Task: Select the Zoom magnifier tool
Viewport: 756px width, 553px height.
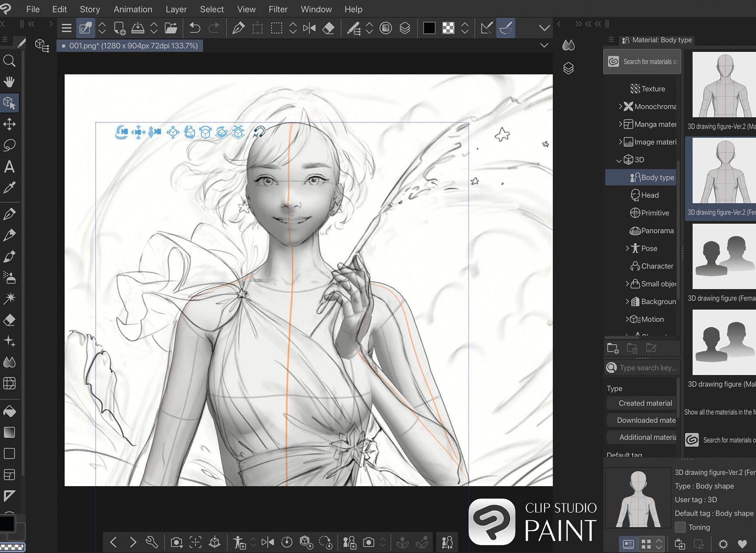Action: (9, 61)
